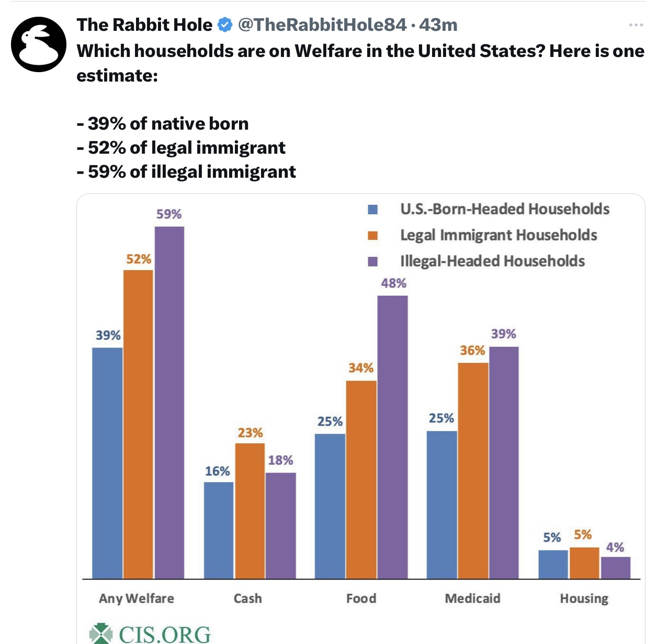Open The Rabbit Hole profile avatar
The image size is (658, 644).
pyautogui.click(x=39, y=44)
